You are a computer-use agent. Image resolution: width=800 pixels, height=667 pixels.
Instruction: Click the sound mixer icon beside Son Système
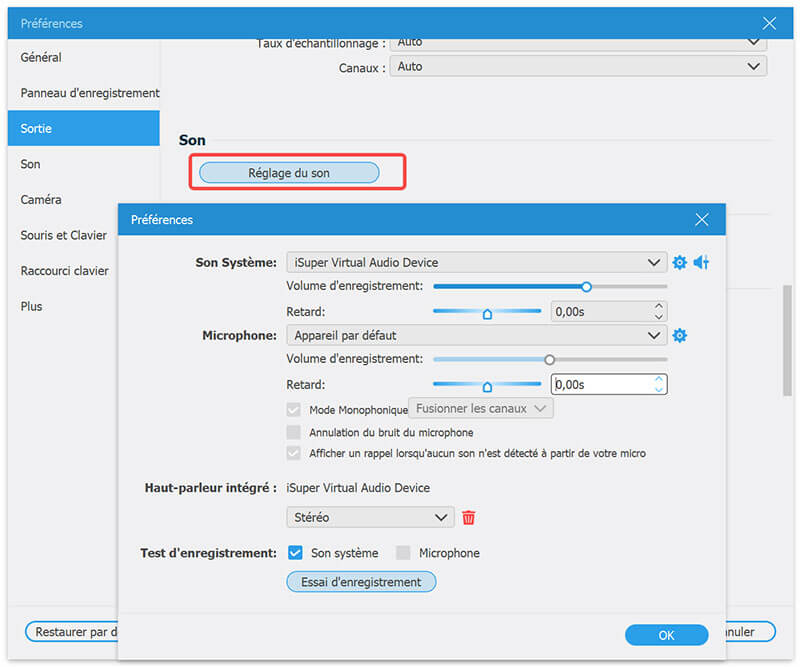tap(701, 262)
